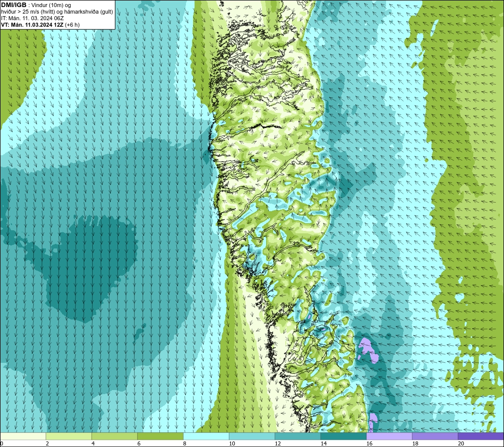
Task: Click the light green 2–4 m/s legend swatch
Action: point(69,436)
